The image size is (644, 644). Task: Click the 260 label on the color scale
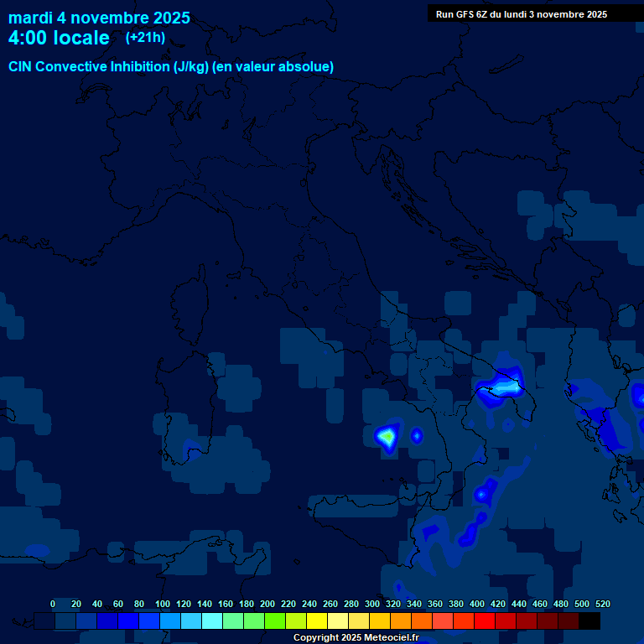(x=330, y=604)
